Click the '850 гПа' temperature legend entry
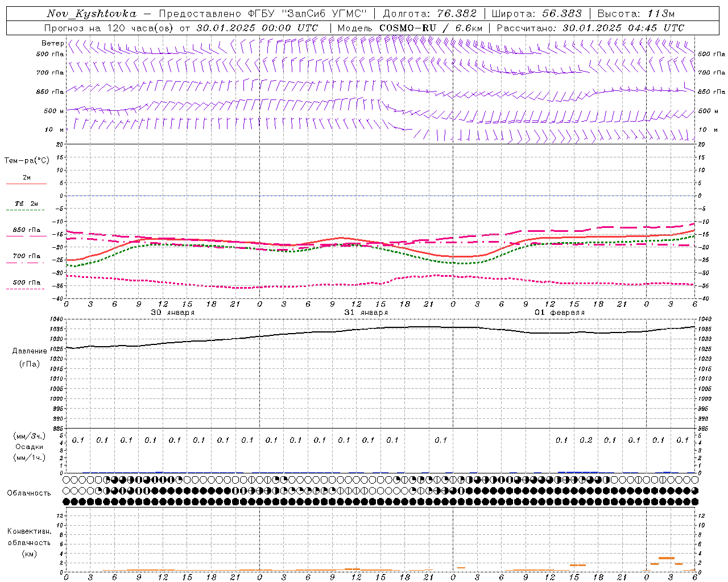728x582 pixels. pyautogui.click(x=27, y=230)
